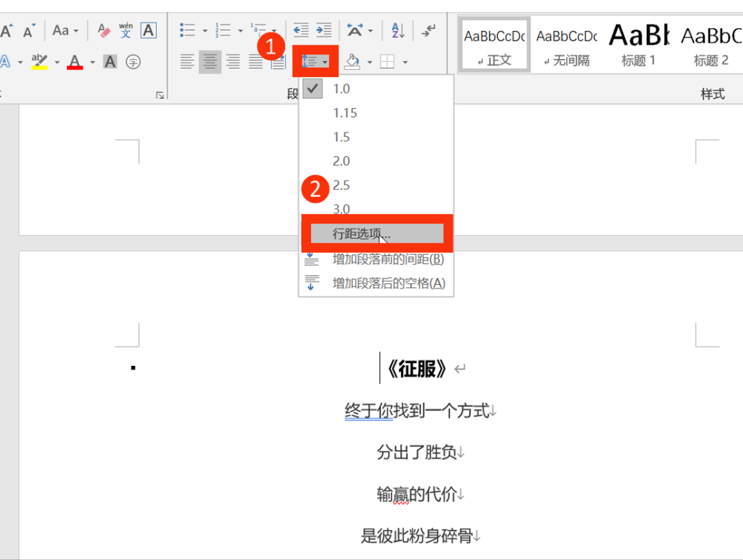The image size is (743, 560).
Task: Click the Borders icon
Action: 387,62
